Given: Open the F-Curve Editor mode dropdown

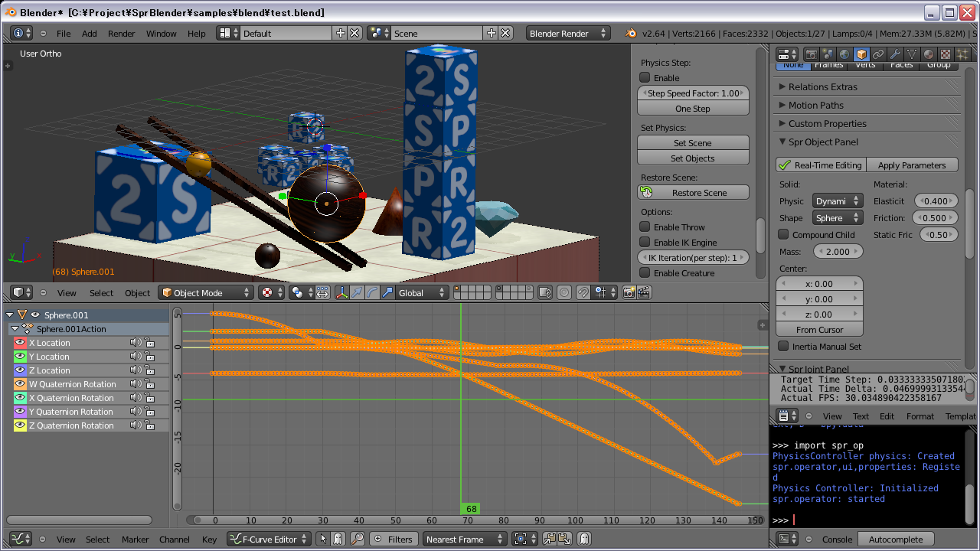Looking at the screenshot, I should pos(269,539).
